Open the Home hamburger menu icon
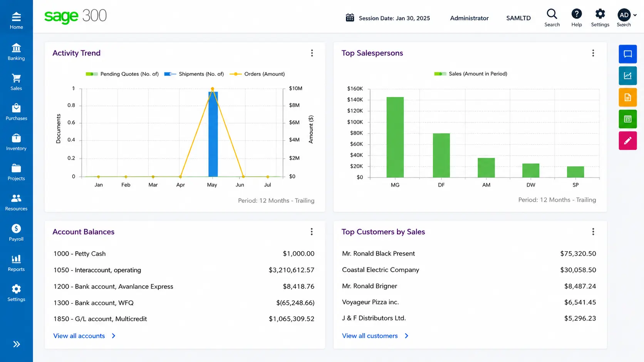 tap(16, 17)
